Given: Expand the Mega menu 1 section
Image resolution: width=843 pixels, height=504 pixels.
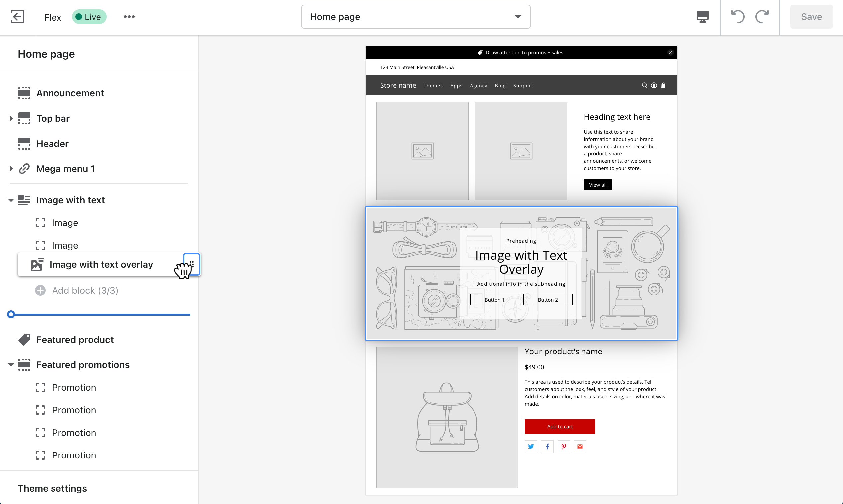Looking at the screenshot, I should click(x=11, y=169).
